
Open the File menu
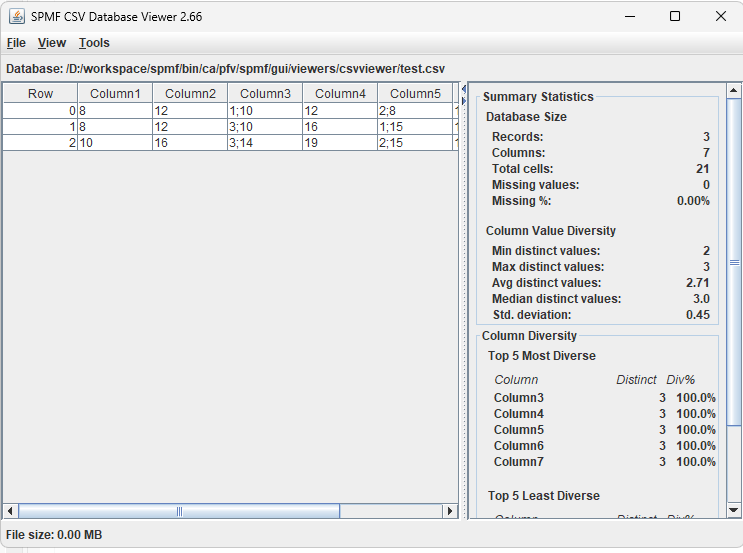tap(16, 43)
